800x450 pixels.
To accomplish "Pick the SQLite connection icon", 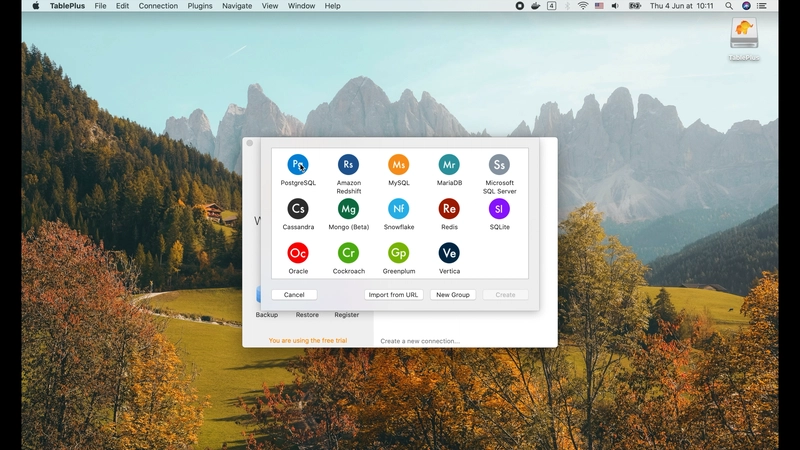I will click(x=499, y=209).
